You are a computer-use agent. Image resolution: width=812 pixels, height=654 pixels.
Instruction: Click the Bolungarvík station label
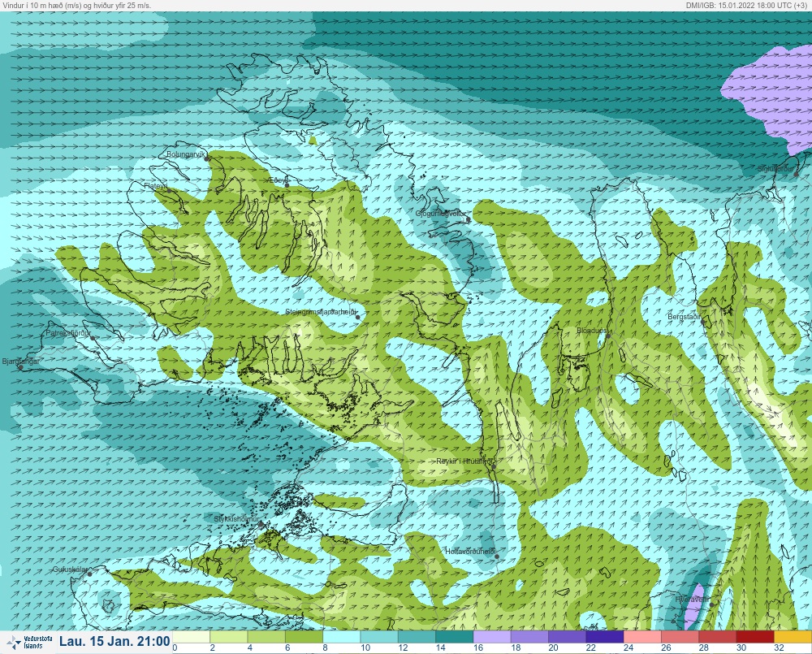(x=187, y=154)
